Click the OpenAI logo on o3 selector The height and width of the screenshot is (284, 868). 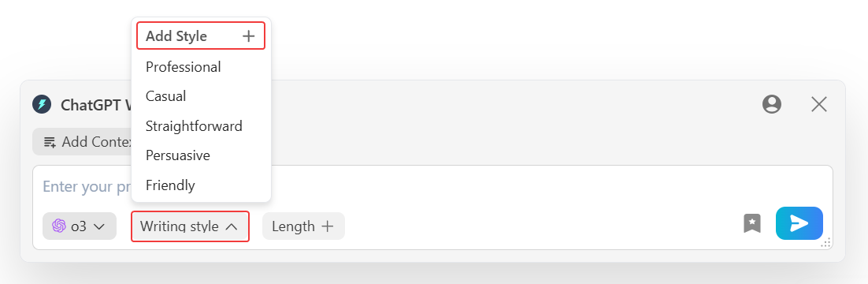(58, 226)
